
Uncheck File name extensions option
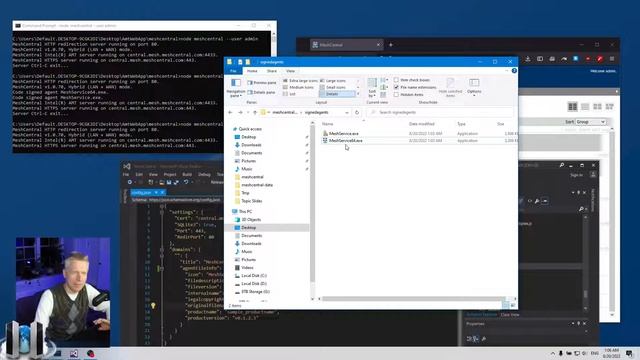[x=396, y=87]
